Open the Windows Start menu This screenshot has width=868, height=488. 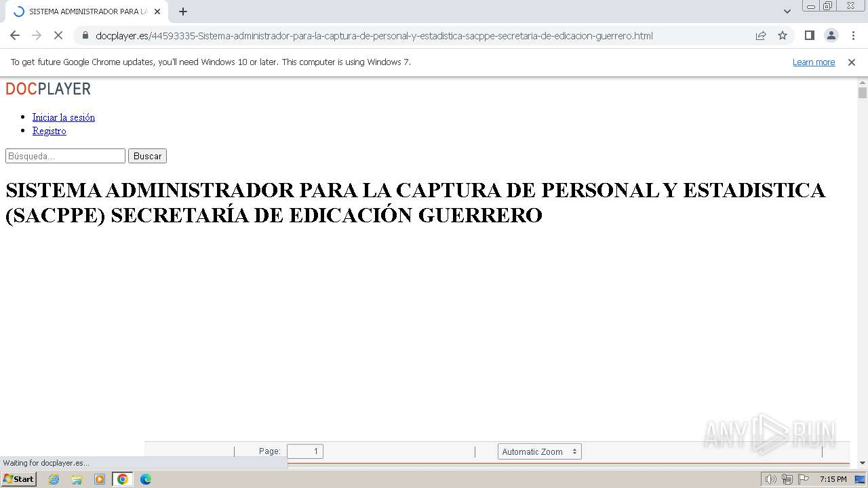tap(19, 479)
